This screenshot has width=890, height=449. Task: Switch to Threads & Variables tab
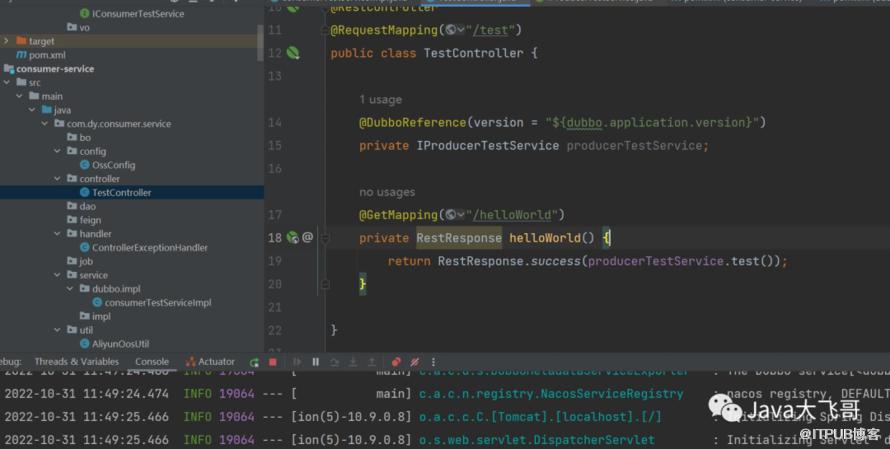[x=76, y=362]
